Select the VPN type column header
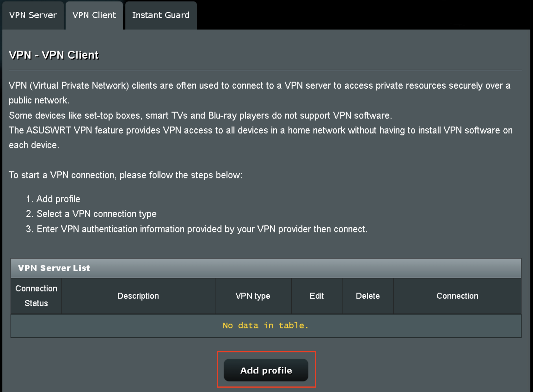This screenshot has height=392, width=533. [253, 296]
